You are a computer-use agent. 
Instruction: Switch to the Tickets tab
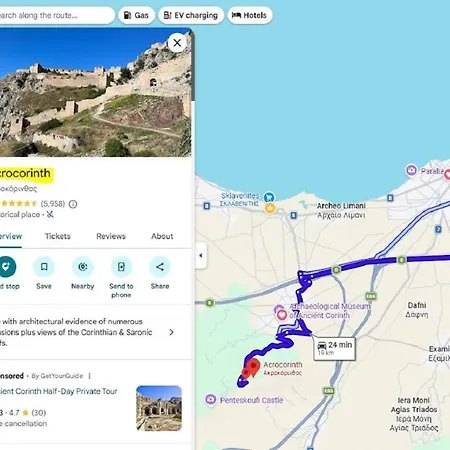(58, 236)
